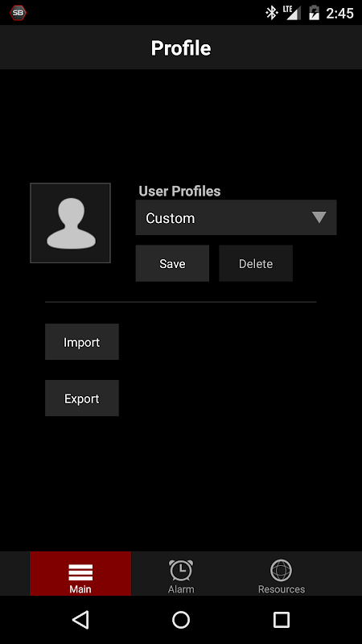Open recent apps with the square icon

click(x=282, y=620)
